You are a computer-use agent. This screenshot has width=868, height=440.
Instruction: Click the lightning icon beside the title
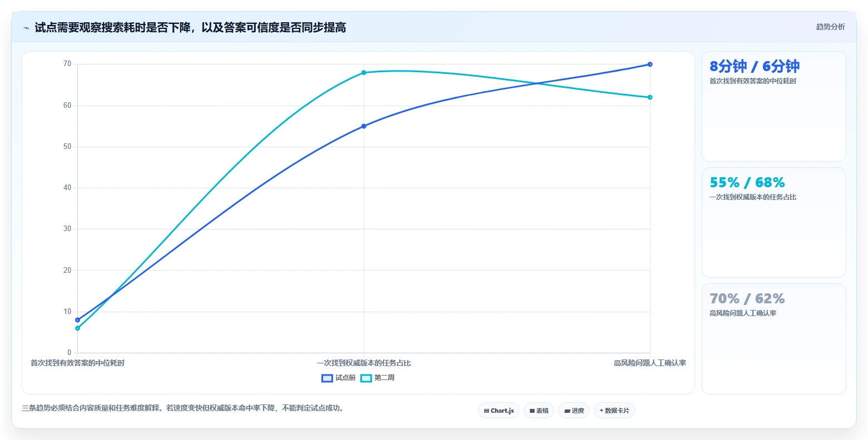click(x=26, y=28)
